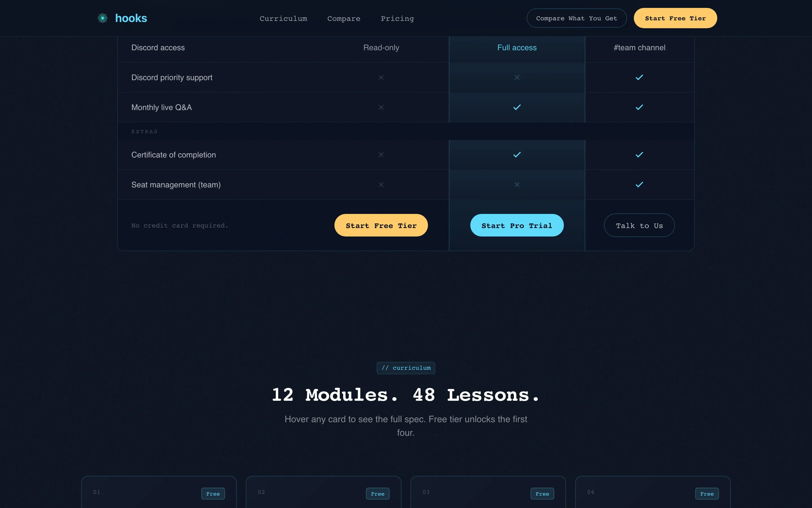The image size is (812, 508).
Task: Click the Discord access row label
Action: (x=158, y=48)
